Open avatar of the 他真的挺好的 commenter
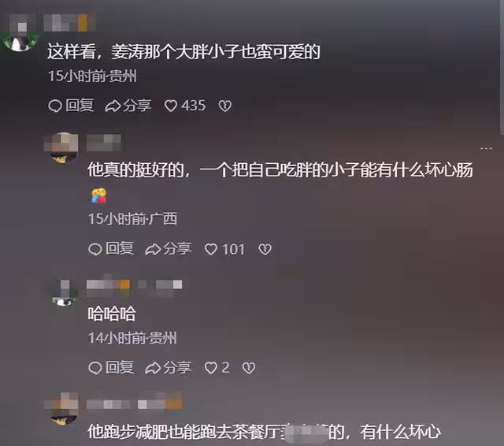 pos(63,148)
